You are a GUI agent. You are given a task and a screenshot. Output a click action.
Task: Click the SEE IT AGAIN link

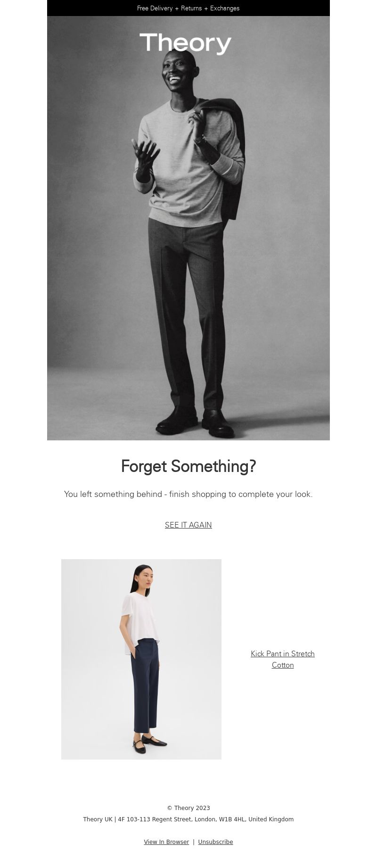[x=188, y=525]
